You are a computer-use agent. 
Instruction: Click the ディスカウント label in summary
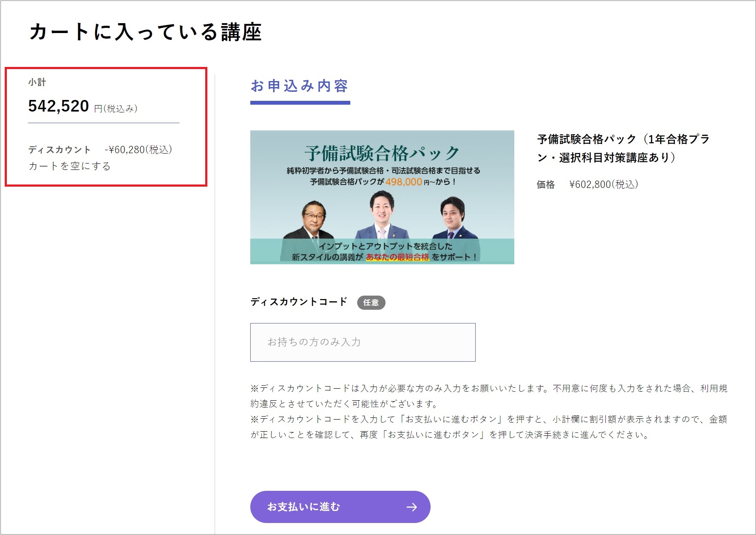pyautogui.click(x=60, y=150)
